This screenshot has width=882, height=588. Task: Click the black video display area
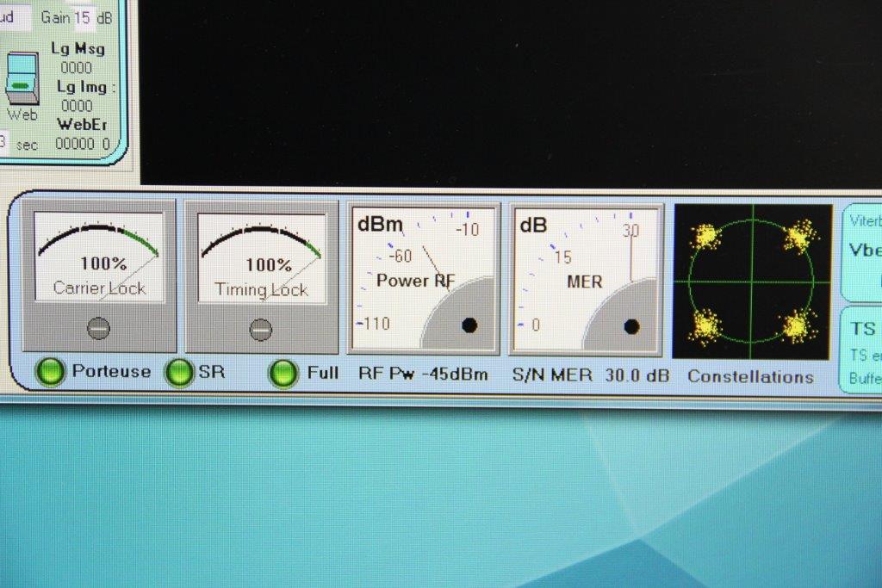pyautogui.click(x=511, y=91)
